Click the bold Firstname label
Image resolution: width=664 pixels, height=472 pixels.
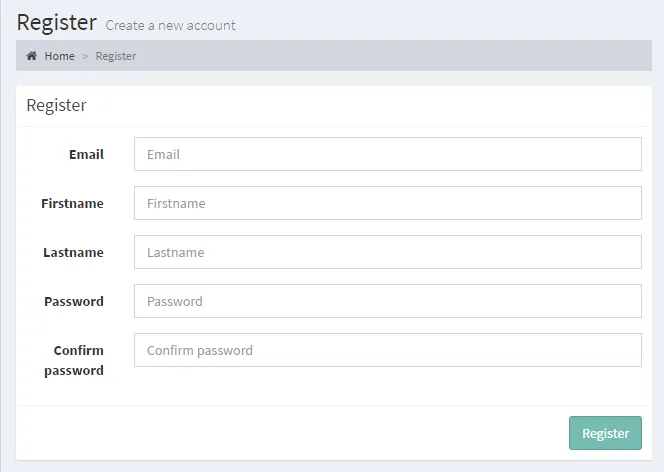coord(72,204)
